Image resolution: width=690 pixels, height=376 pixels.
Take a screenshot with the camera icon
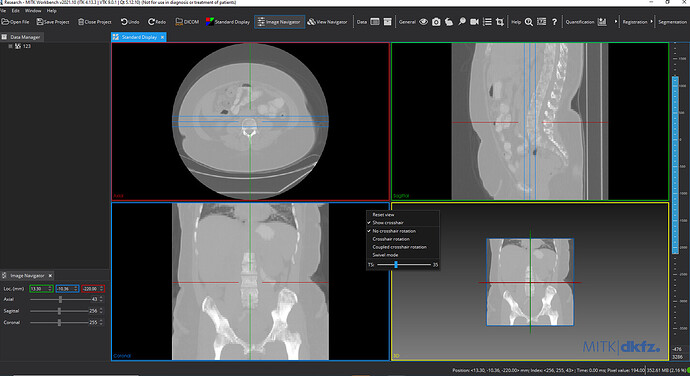pos(436,22)
